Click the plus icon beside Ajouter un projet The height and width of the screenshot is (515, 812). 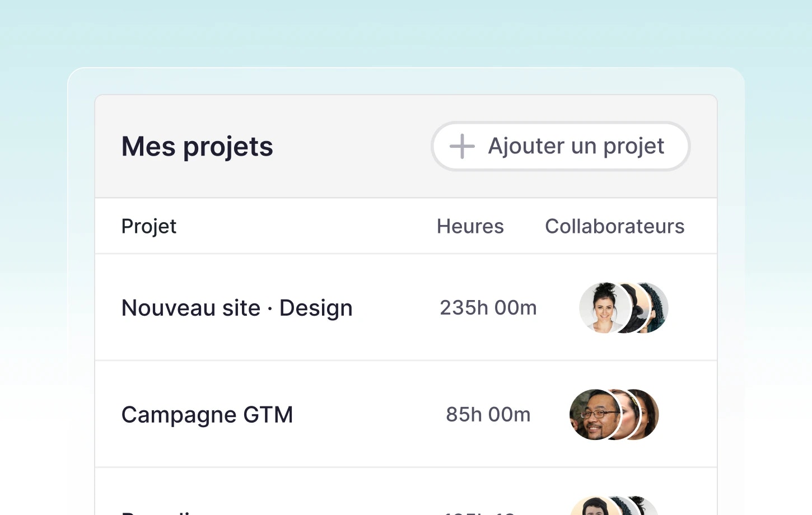pos(462,147)
